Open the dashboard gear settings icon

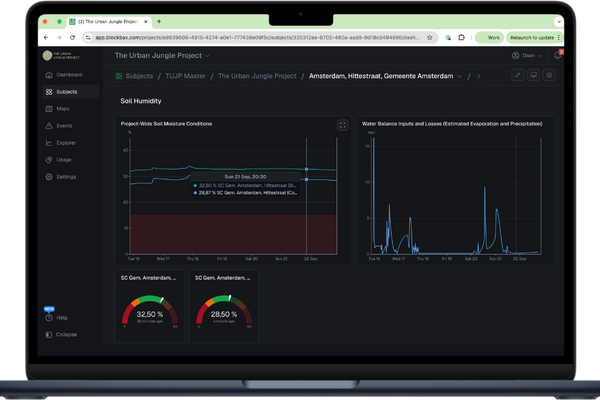point(549,75)
